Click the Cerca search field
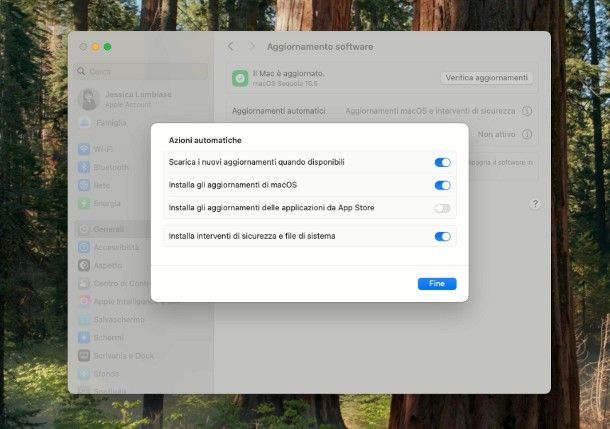 [141, 72]
